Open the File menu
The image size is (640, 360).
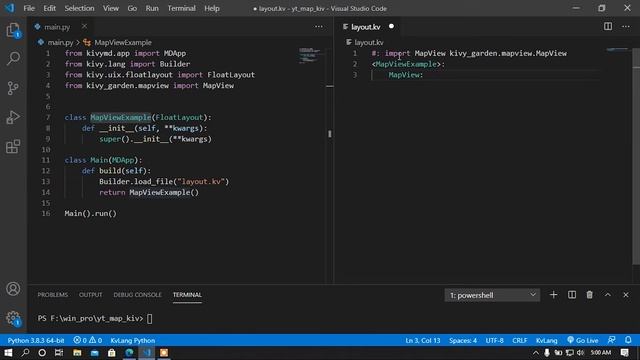[29, 8]
